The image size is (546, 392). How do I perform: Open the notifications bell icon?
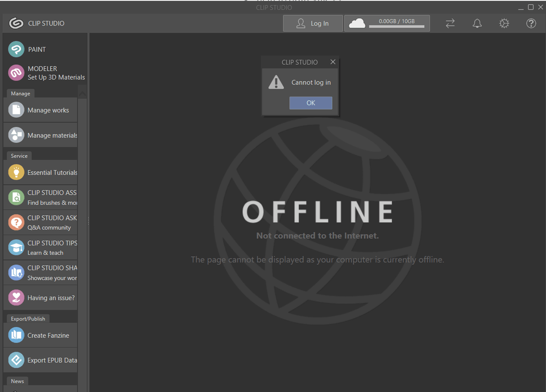coord(477,23)
